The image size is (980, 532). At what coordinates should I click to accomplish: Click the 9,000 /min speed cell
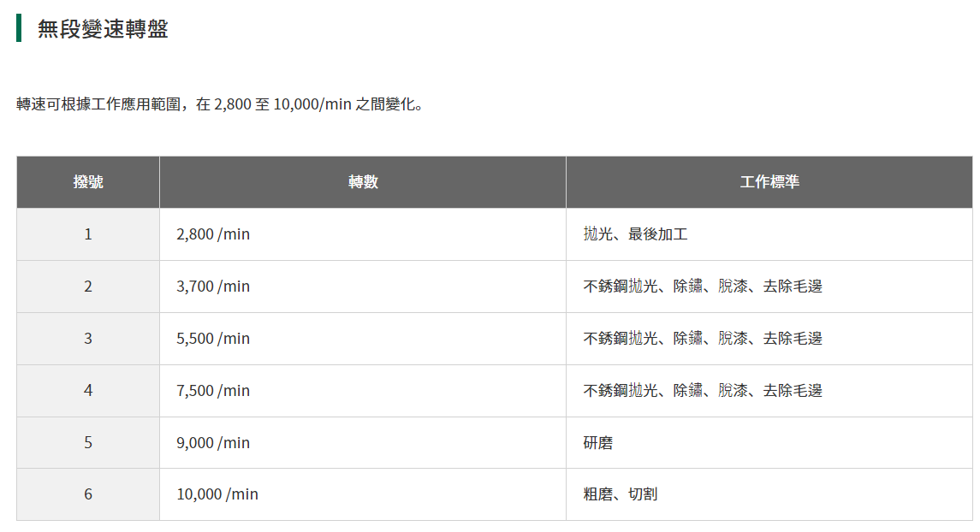[213, 443]
